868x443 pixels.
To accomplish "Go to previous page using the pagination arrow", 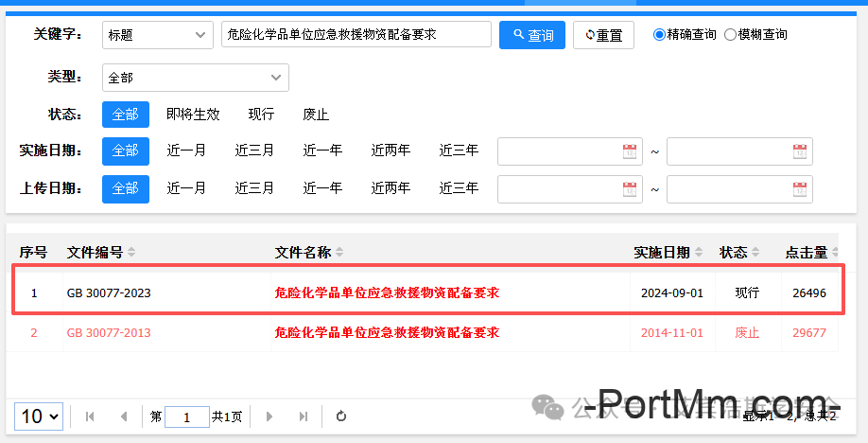I will pyautogui.click(x=124, y=416).
